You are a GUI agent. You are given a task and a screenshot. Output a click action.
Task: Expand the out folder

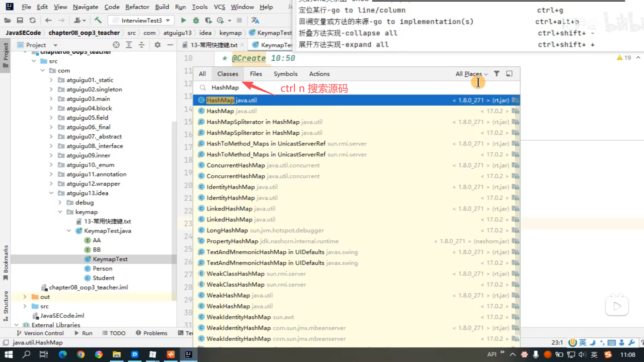(x=25, y=297)
